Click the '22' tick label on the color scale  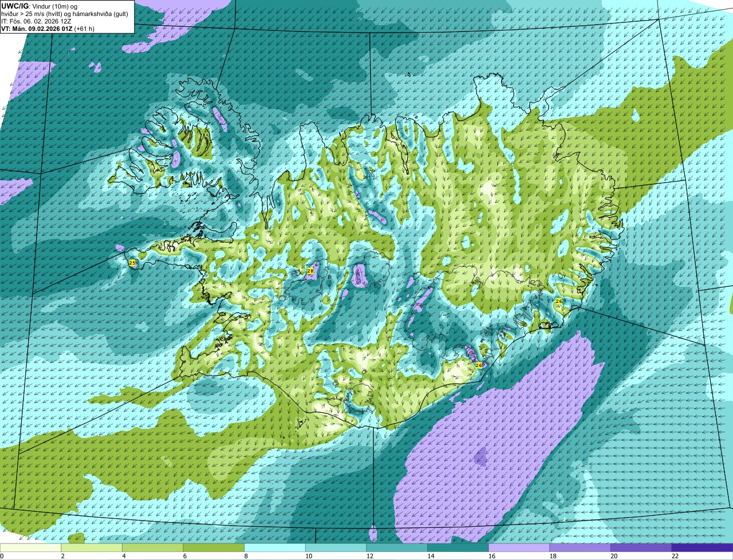[675, 556]
